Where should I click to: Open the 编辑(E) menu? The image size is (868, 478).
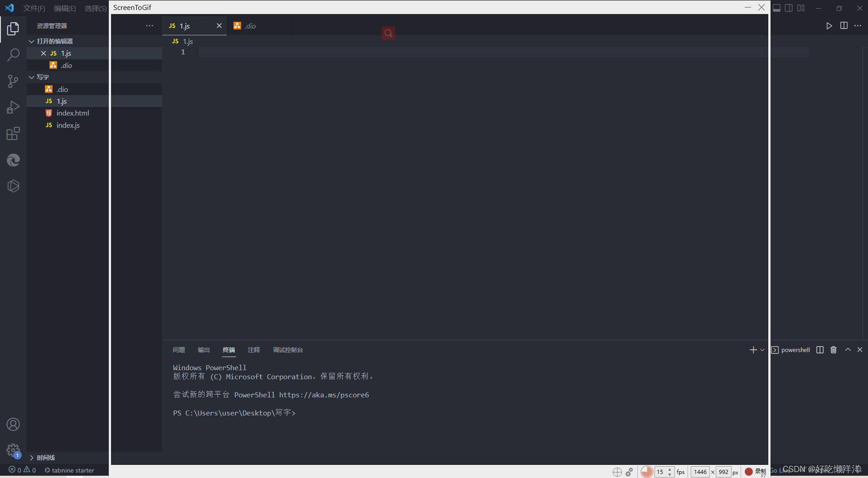click(65, 8)
